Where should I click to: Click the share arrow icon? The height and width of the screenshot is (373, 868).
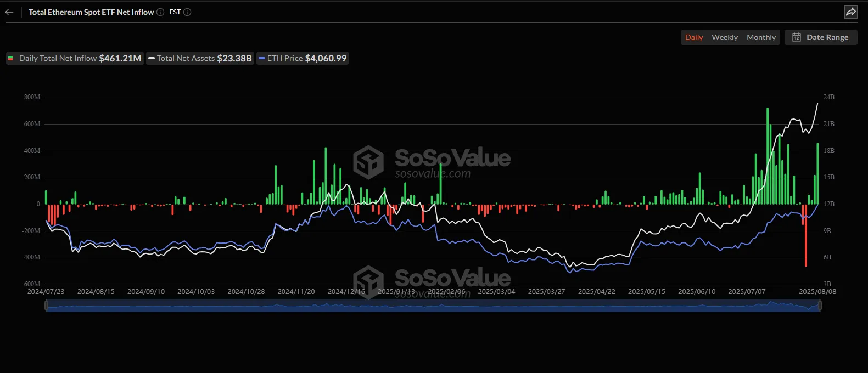pos(850,12)
